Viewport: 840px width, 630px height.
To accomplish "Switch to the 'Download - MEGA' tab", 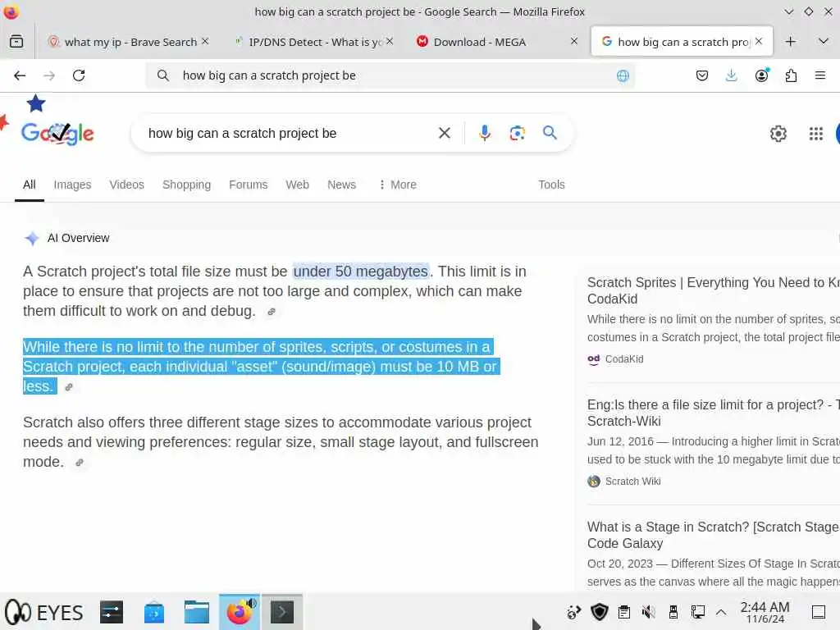I will pyautogui.click(x=479, y=42).
